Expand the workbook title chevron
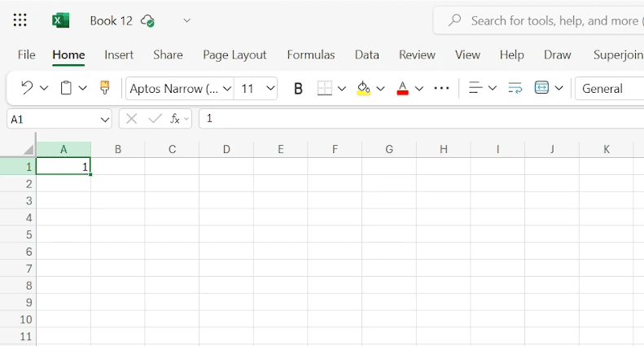The image size is (644, 346). click(x=187, y=20)
